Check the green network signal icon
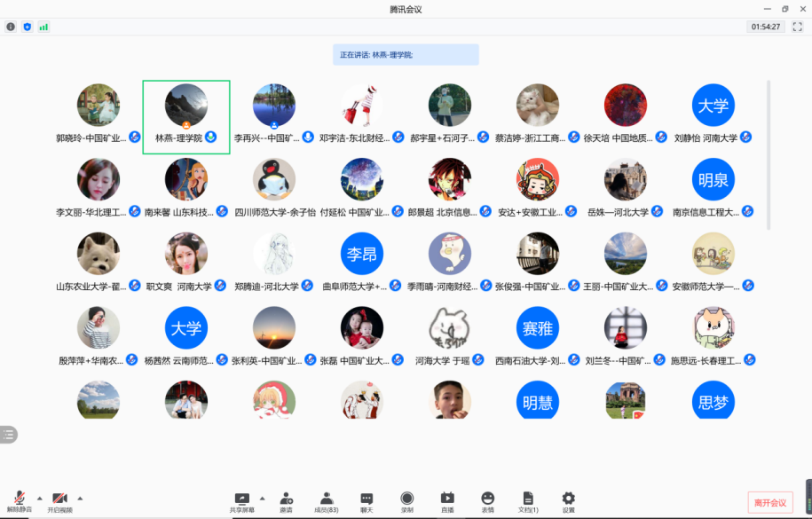 pos(43,27)
